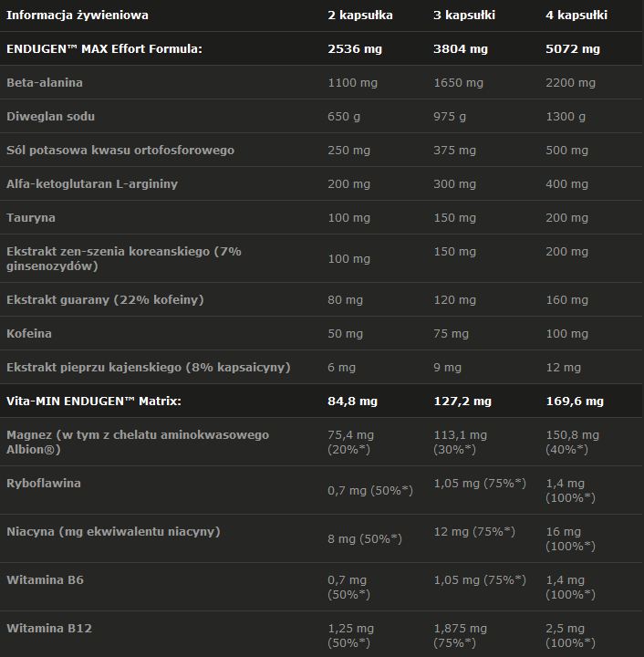The width and height of the screenshot is (644, 657).
Task: Click the '1650 mg' Beta-alanina value
Action: click(x=458, y=82)
